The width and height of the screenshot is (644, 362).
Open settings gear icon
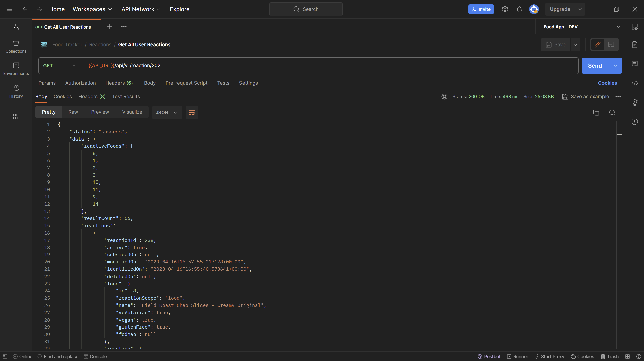point(505,9)
